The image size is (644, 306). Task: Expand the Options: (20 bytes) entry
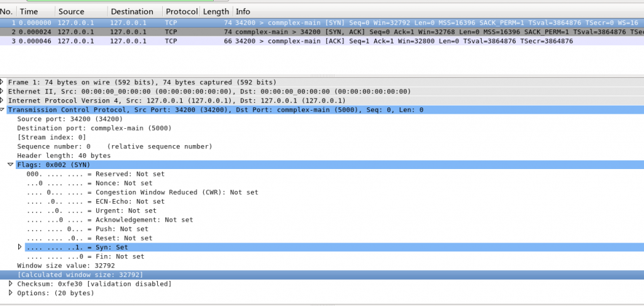[11, 293]
